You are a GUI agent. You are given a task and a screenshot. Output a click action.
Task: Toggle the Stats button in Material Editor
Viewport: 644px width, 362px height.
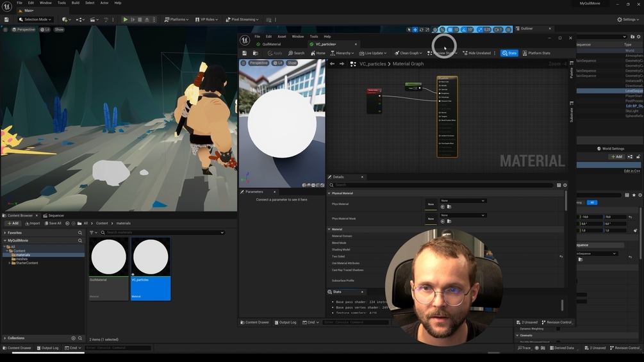tap(509, 53)
